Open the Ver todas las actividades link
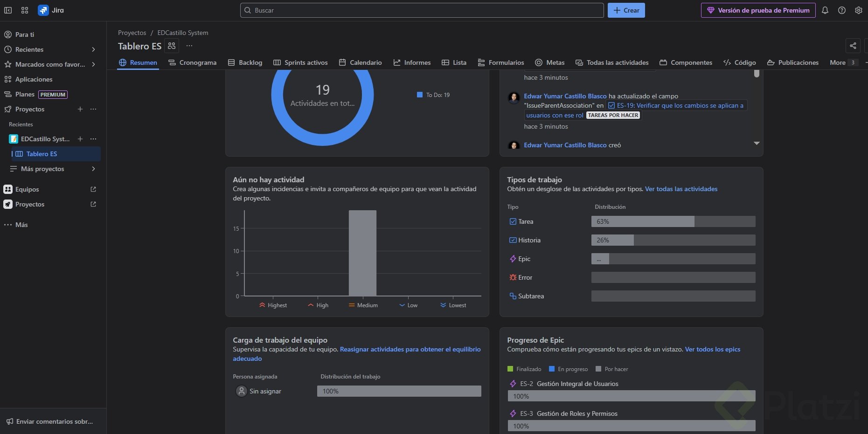 point(681,189)
